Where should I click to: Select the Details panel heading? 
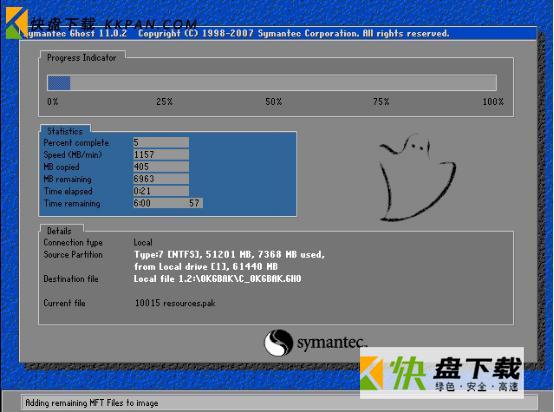point(59,231)
